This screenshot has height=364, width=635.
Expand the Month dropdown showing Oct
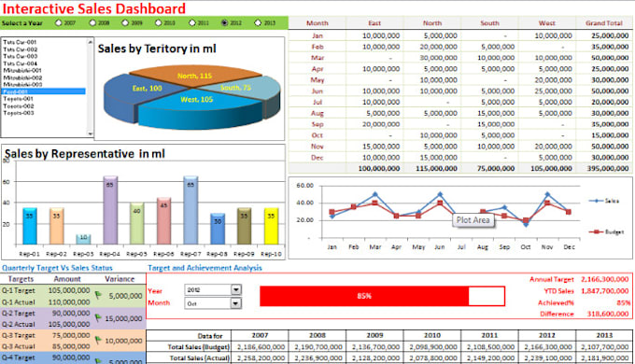236,303
